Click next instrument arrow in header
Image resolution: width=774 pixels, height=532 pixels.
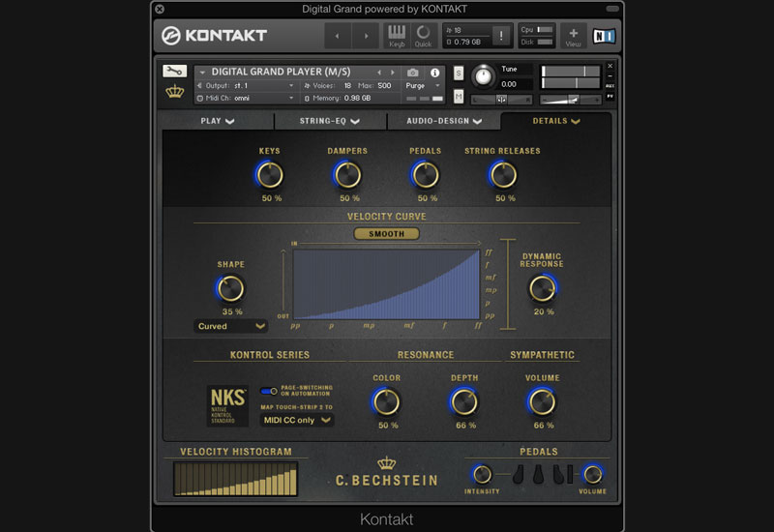pyautogui.click(x=392, y=73)
